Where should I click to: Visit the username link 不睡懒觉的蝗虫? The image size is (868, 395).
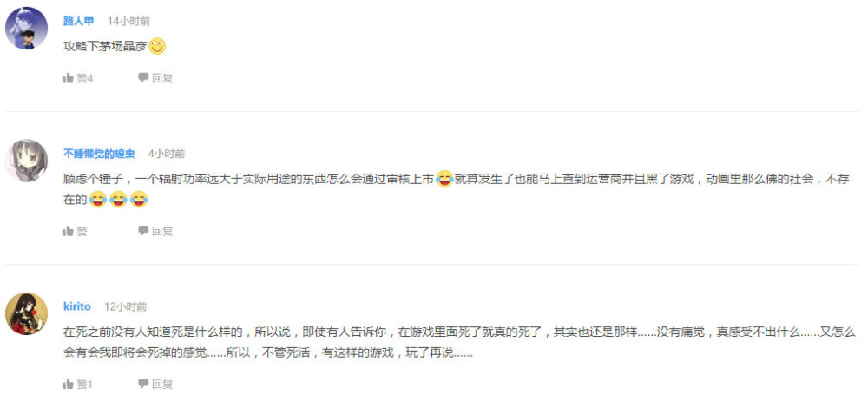point(99,154)
